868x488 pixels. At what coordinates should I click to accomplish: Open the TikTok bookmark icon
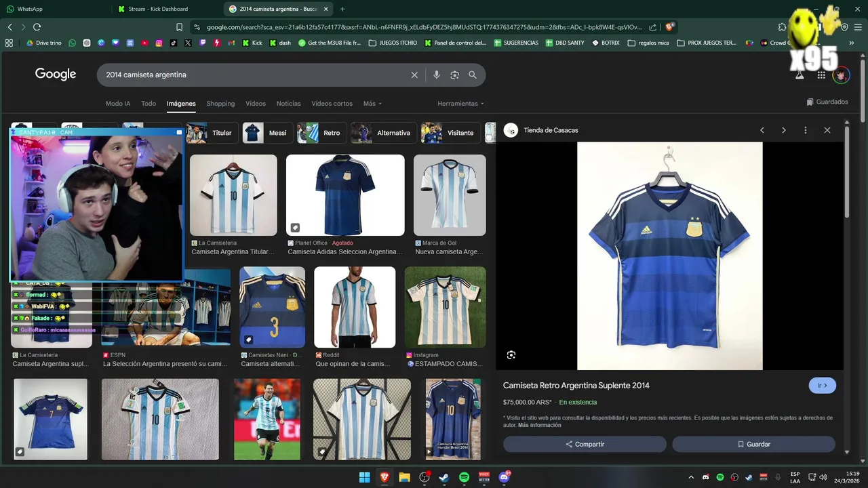pos(174,43)
